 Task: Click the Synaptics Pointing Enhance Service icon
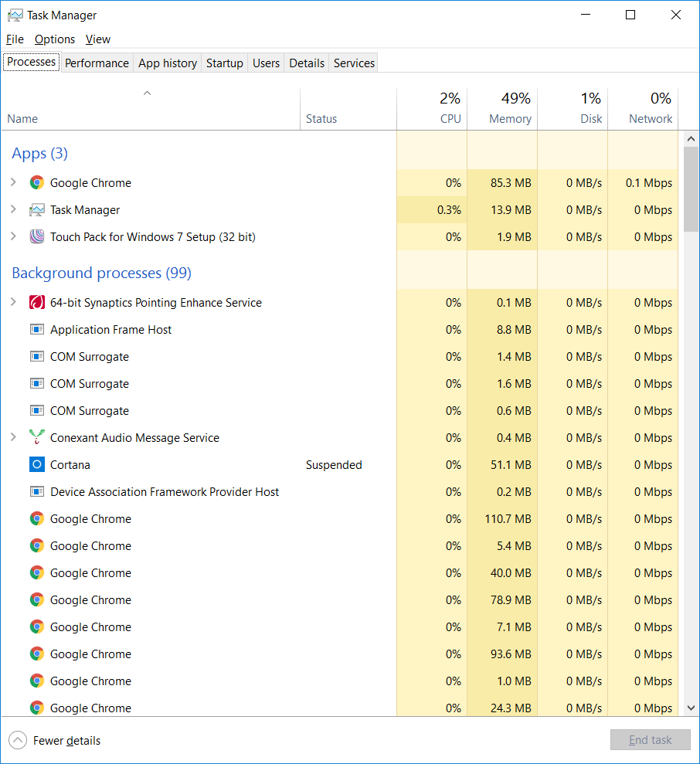[36, 303]
